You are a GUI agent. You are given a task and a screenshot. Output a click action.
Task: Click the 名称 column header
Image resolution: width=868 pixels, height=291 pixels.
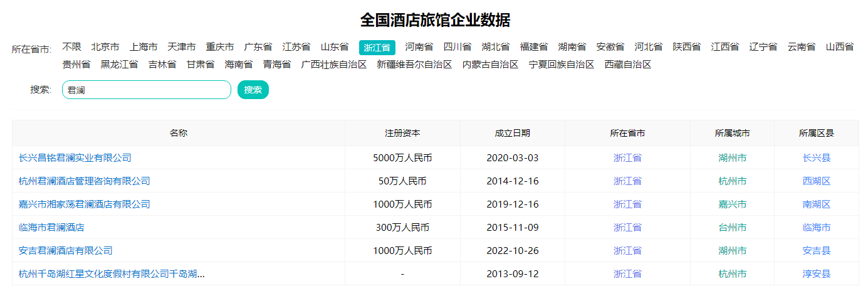[179, 133]
